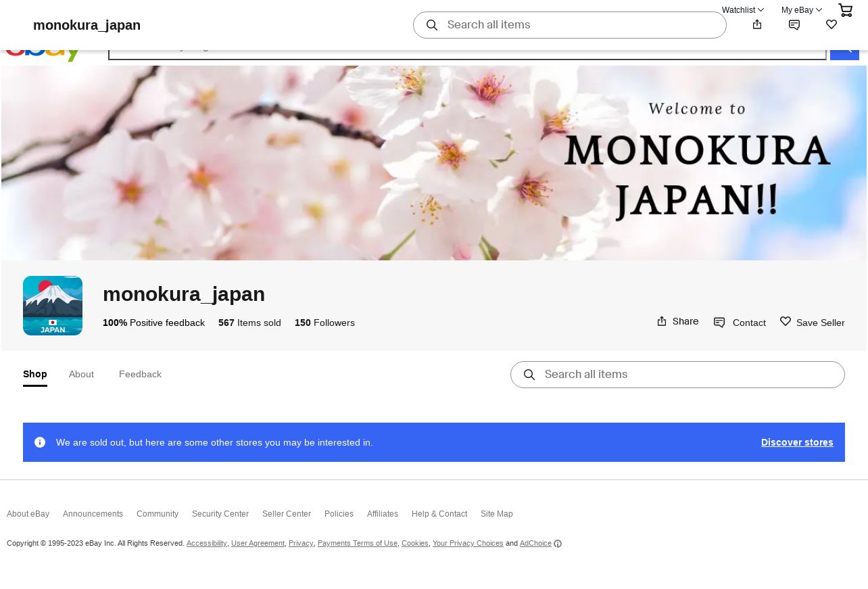Click the info icon in sold out banner
The width and height of the screenshot is (868, 589).
click(x=40, y=442)
